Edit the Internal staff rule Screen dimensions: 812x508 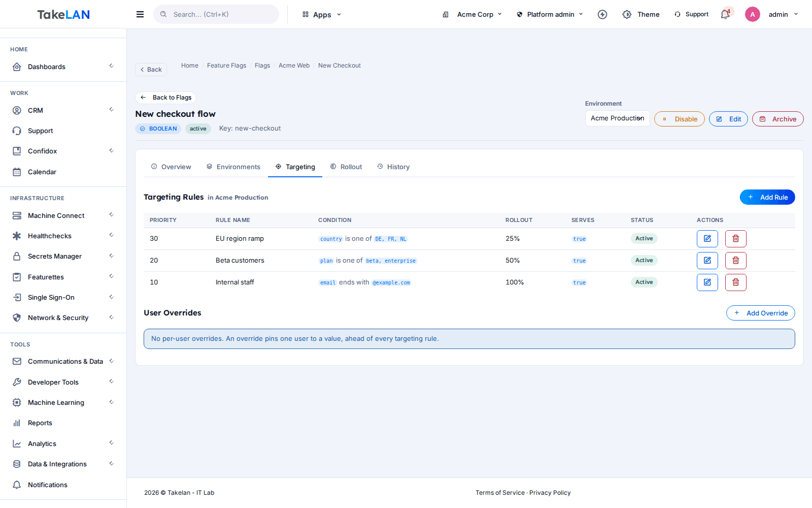(x=707, y=282)
